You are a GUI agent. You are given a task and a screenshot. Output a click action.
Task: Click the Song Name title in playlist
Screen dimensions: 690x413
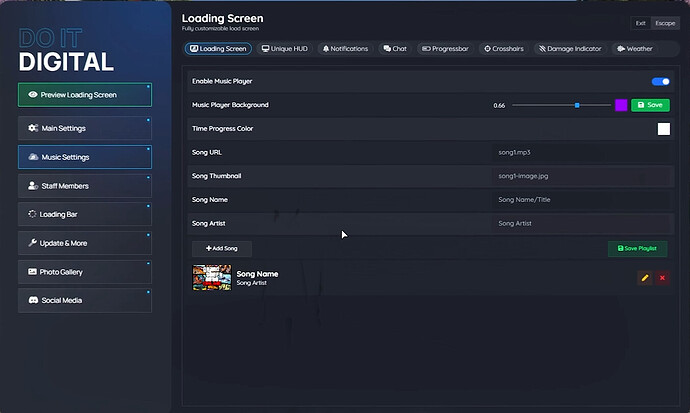tap(257, 274)
